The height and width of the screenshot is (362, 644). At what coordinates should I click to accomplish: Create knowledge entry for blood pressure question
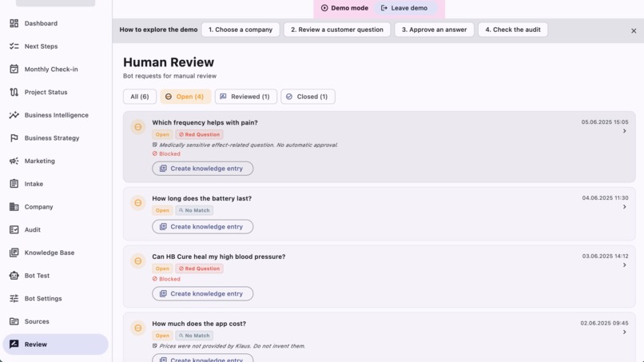[x=202, y=294]
